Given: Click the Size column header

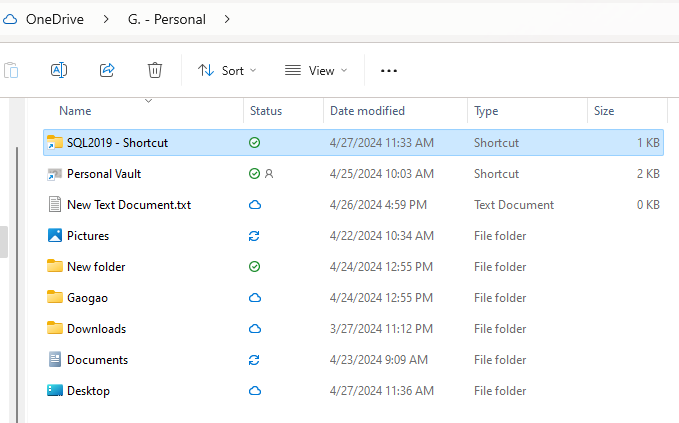Looking at the screenshot, I should [604, 111].
